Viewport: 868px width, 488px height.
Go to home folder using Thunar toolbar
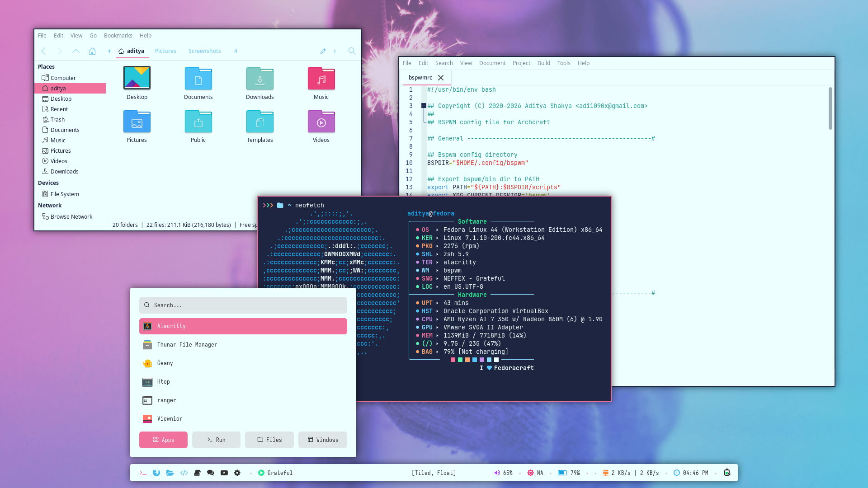click(92, 51)
